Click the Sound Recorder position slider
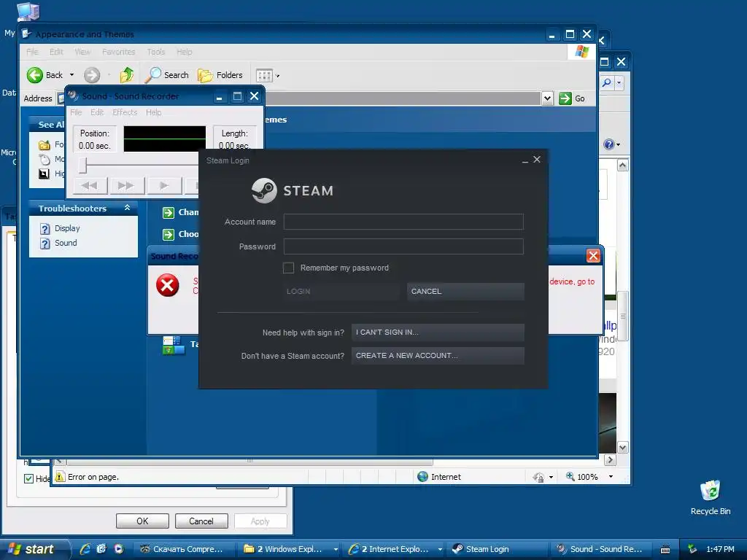The height and width of the screenshot is (560, 747). [83, 166]
